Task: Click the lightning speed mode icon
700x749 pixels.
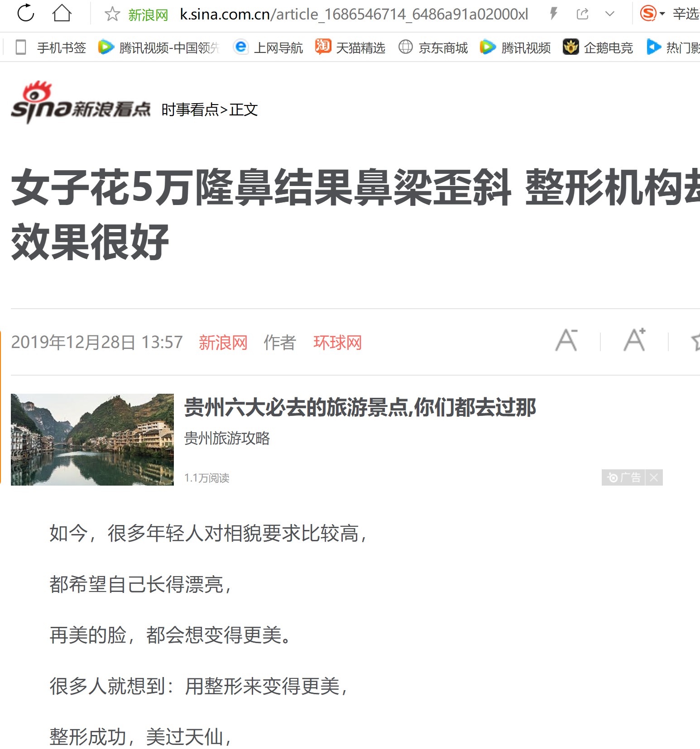Action: [553, 14]
